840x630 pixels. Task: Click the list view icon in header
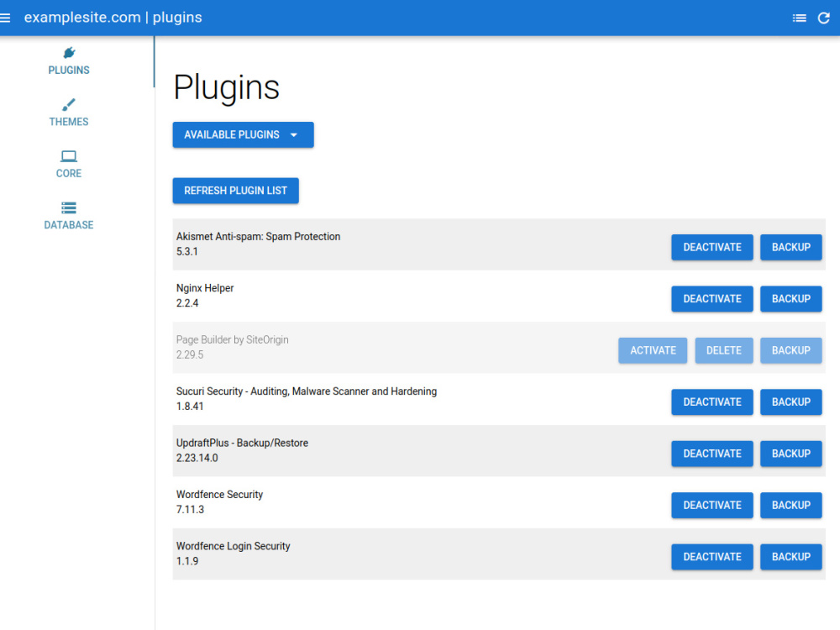coord(800,18)
